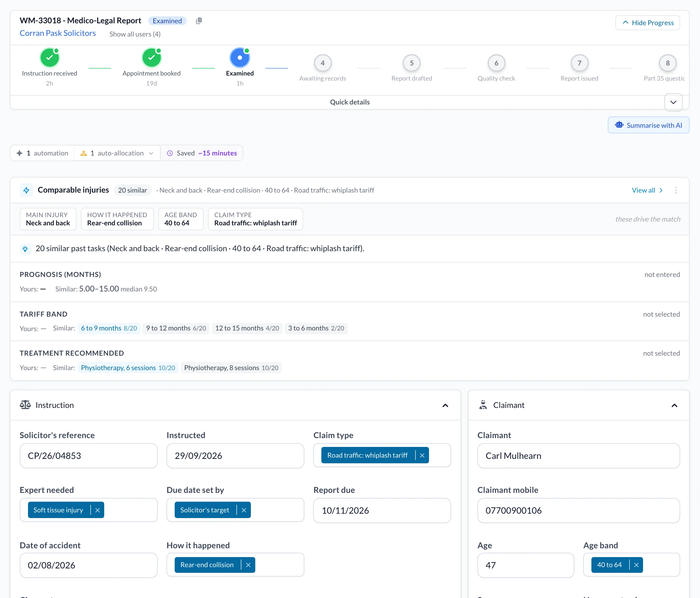Choose the 12 to 15 months tariff chip
Screen dimensions: 700x598
pyautogui.click(x=247, y=328)
